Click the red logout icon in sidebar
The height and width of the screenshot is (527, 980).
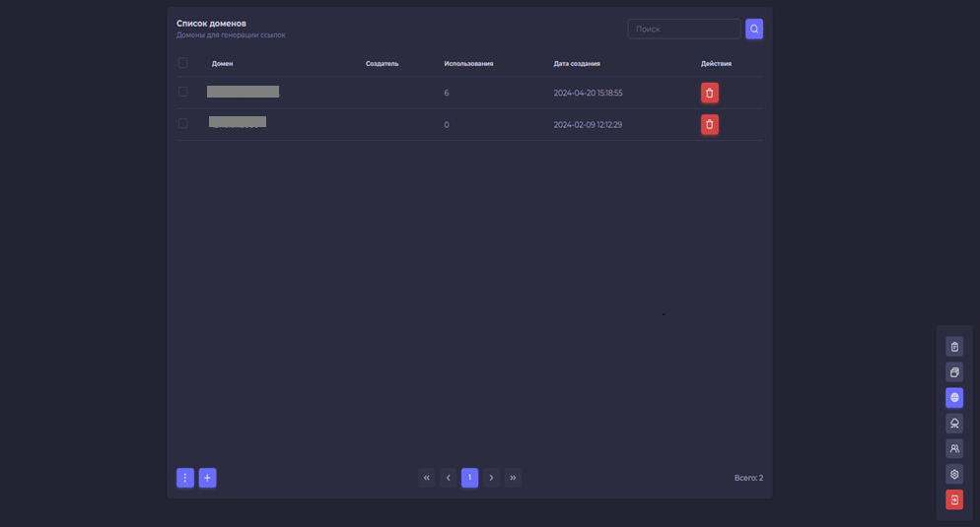coord(954,500)
